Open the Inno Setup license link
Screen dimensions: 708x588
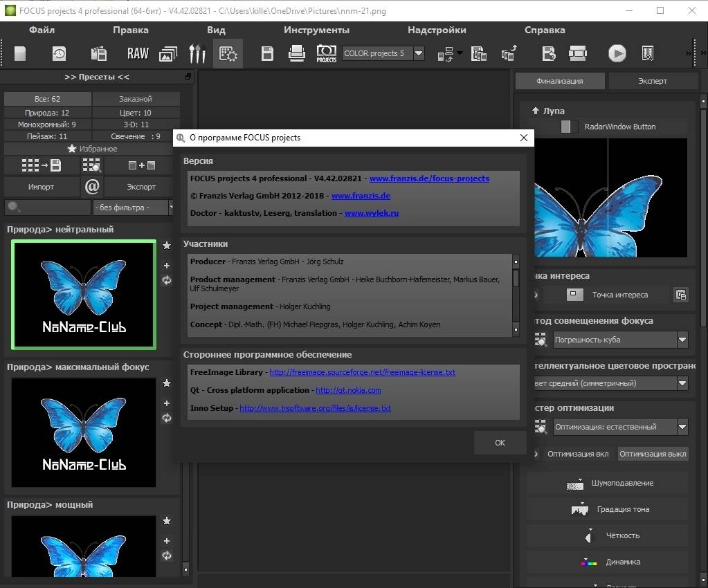pos(315,408)
